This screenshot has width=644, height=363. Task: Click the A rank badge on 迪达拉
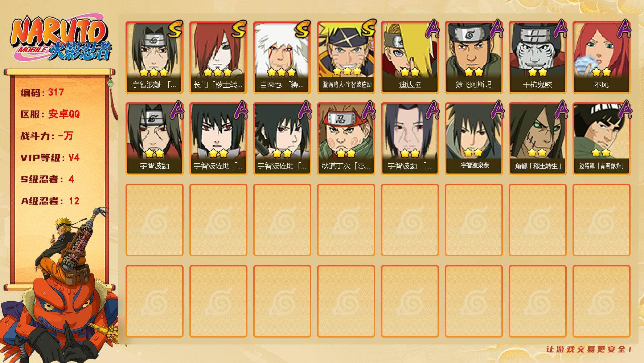pos(432,29)
